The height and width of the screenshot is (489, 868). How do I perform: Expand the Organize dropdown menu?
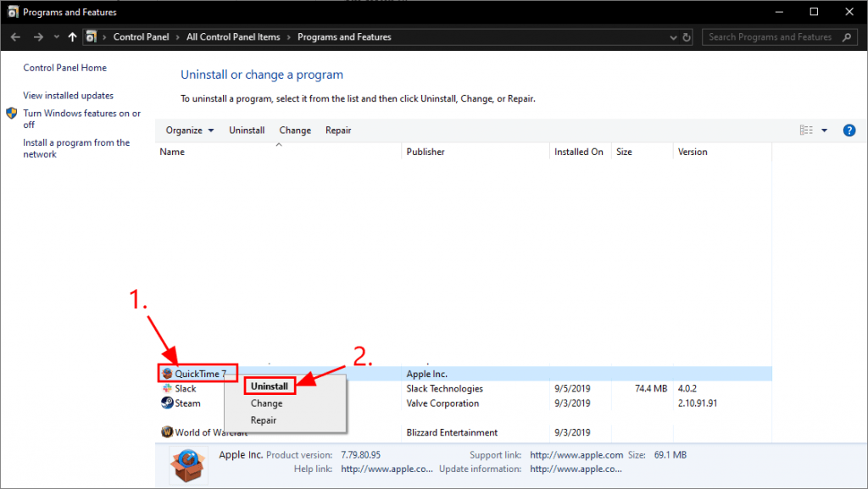point(190,131)
